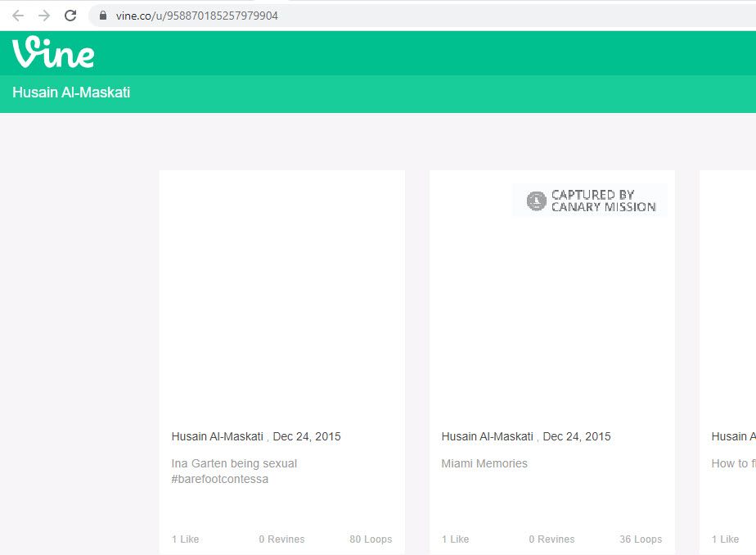Screen dimensions: 756x555
Task: Click 0 Revines on the Ina Garten post
Action: [x=281, y=539]
